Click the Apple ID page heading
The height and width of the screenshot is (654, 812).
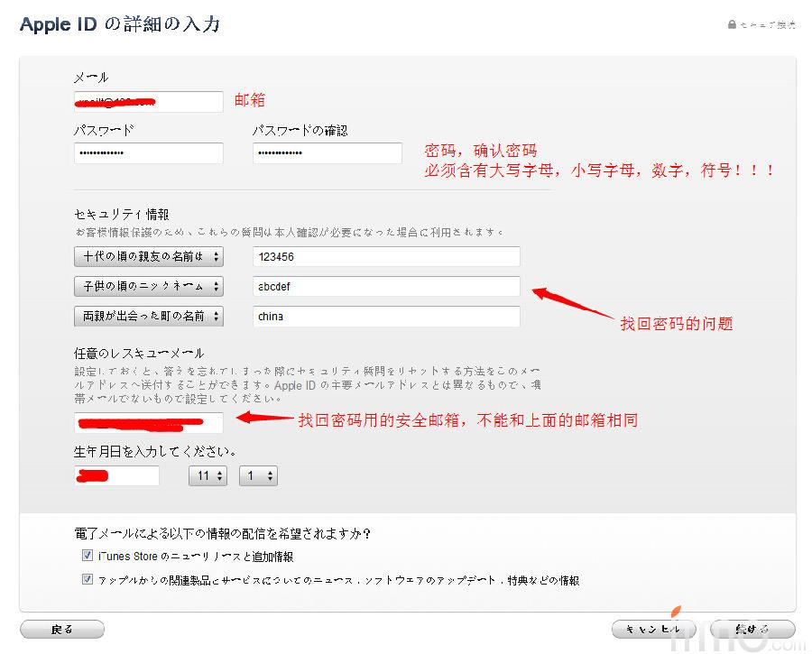120,24
